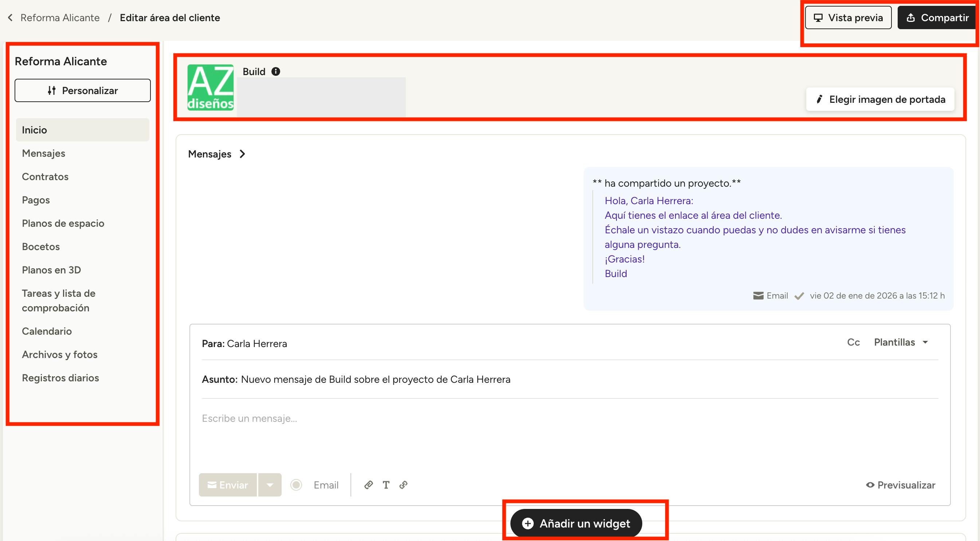Click Elegir imagen de portada
Screen dimensions: 980x541
pyautogui.click(x=880, y=100)
